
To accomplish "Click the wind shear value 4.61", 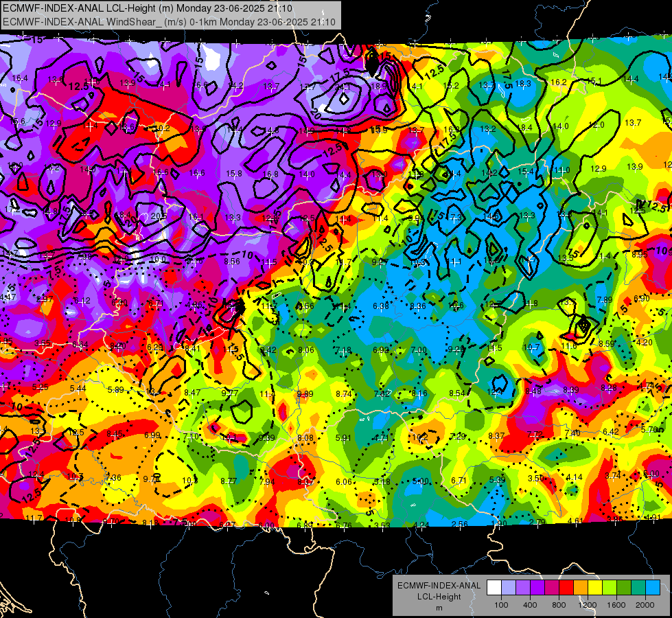I will click(576, 521).
